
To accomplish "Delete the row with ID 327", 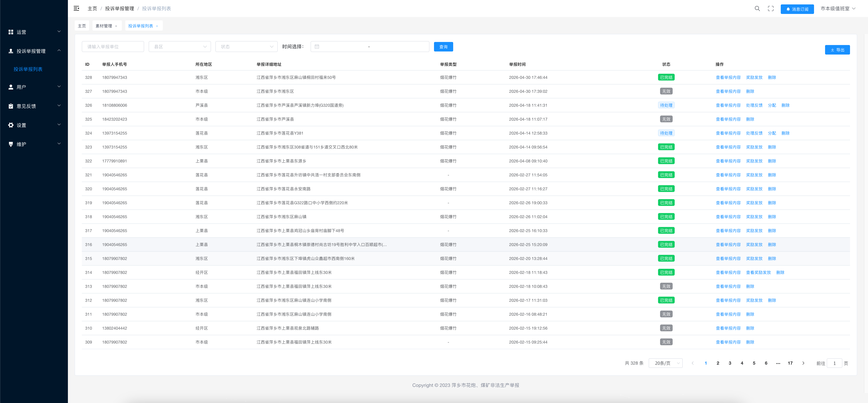I will click(750, 91).
